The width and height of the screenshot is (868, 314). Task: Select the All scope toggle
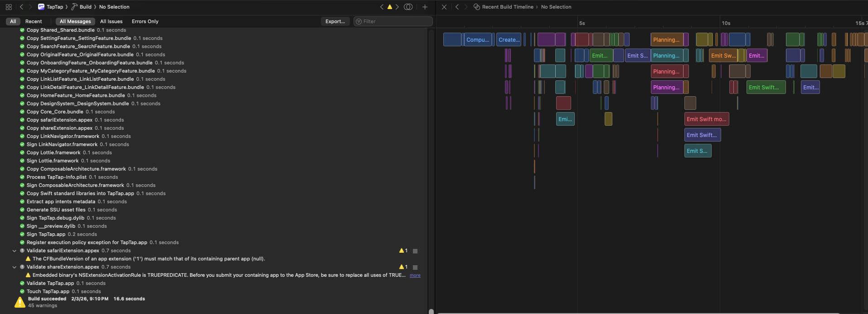(13, 21)
